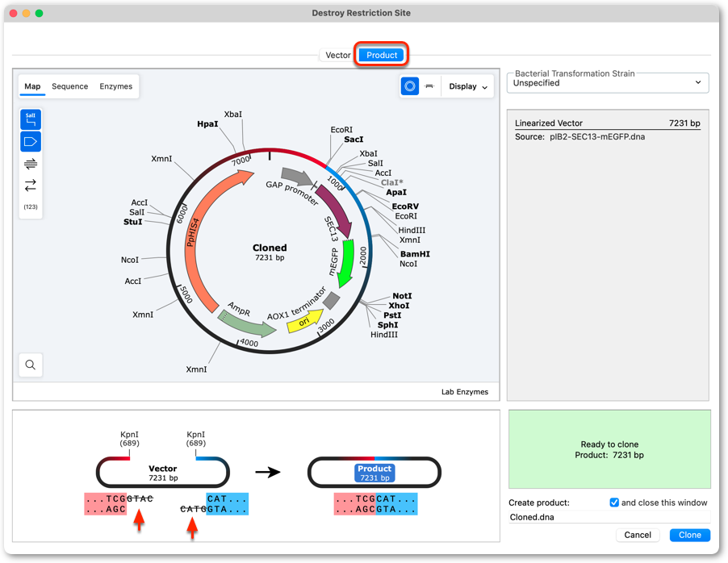Click the Clone button
The height and width of the screenshot is (563, 728).
point(689,535)
